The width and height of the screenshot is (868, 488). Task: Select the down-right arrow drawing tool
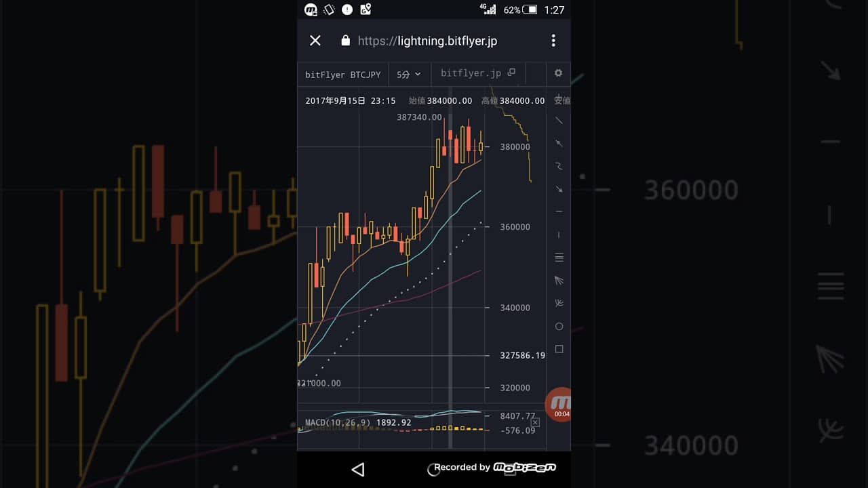click(559, 189)
